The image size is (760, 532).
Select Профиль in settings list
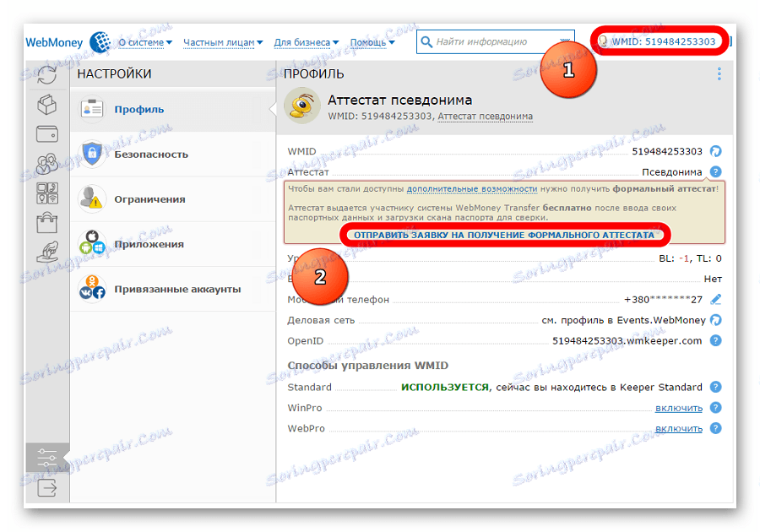173,110
